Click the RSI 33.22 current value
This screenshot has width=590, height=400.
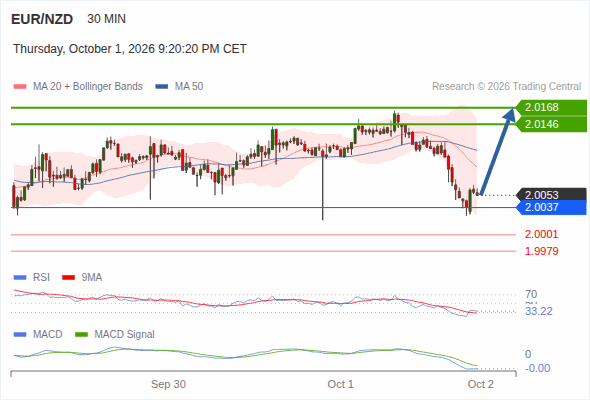[539, 312]
